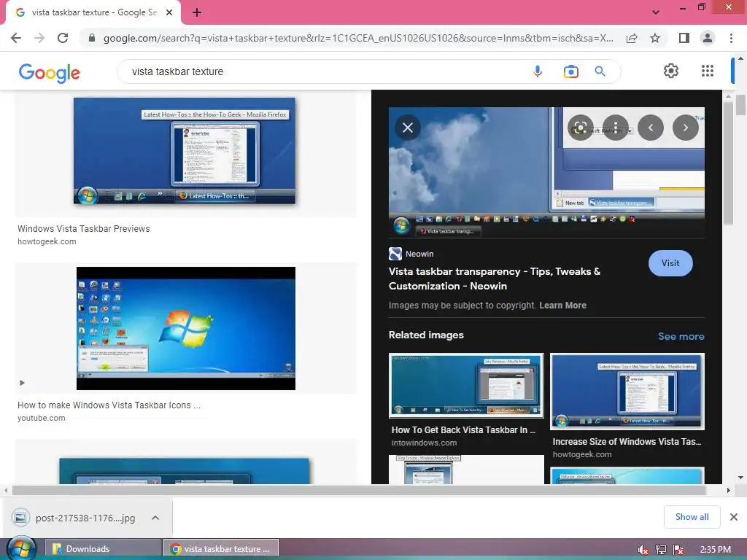The image size is (747, 560).
Task: Show all downloads
Action: pos(692,517)
